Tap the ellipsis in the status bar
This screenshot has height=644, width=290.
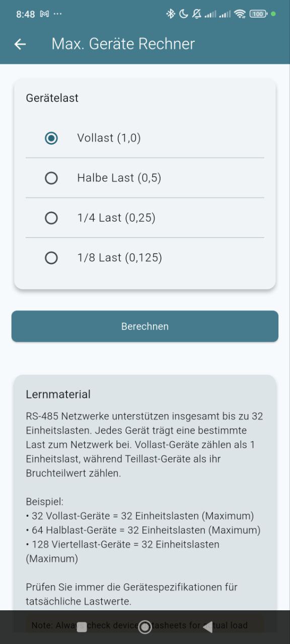click(59, 14)
